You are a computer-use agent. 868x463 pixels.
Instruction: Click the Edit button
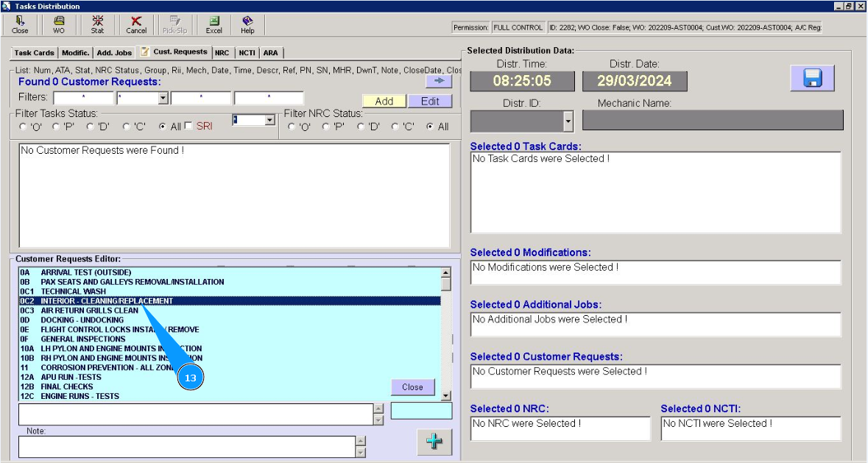430,102
